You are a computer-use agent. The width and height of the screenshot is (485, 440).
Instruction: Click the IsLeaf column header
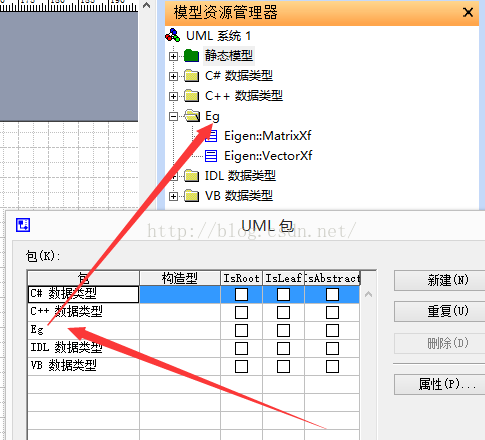(283, 278)
